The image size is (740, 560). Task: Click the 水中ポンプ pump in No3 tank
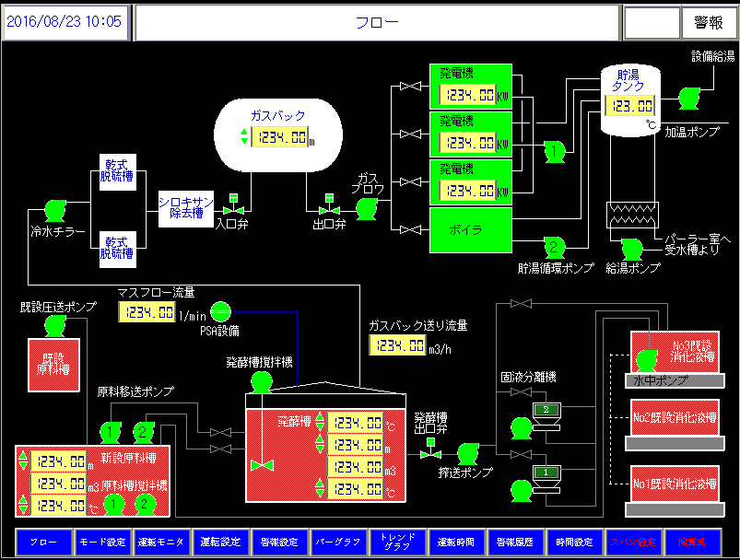(x=647, y=361)
